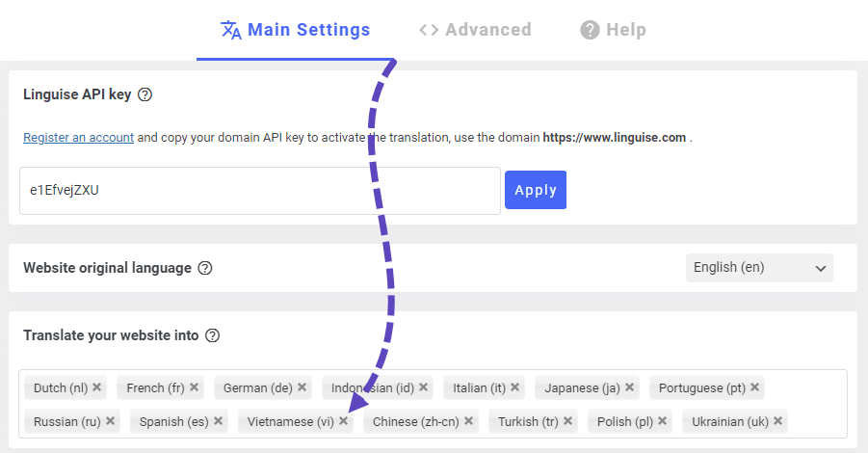Remove the German (de) language tag
Viewport: 868px width, 453px height.
pyautogui.click(x=302, y=387)
